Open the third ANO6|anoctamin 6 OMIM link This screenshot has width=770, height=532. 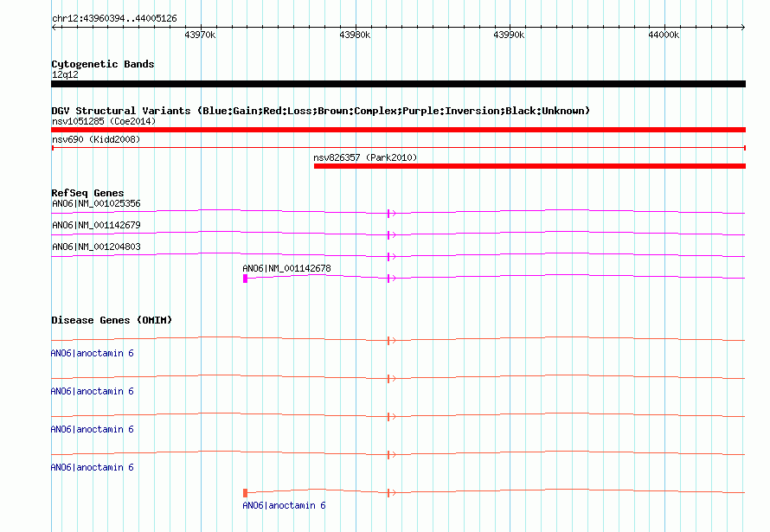click(x=93, y=429)
